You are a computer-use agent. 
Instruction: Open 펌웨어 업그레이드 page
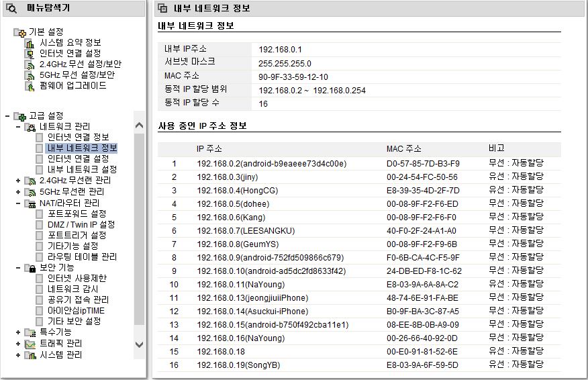[x=72, y=86]
